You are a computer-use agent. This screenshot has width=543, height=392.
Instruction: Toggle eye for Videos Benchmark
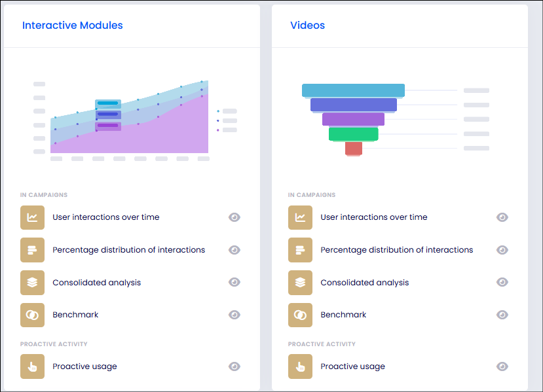pos(502,315)
